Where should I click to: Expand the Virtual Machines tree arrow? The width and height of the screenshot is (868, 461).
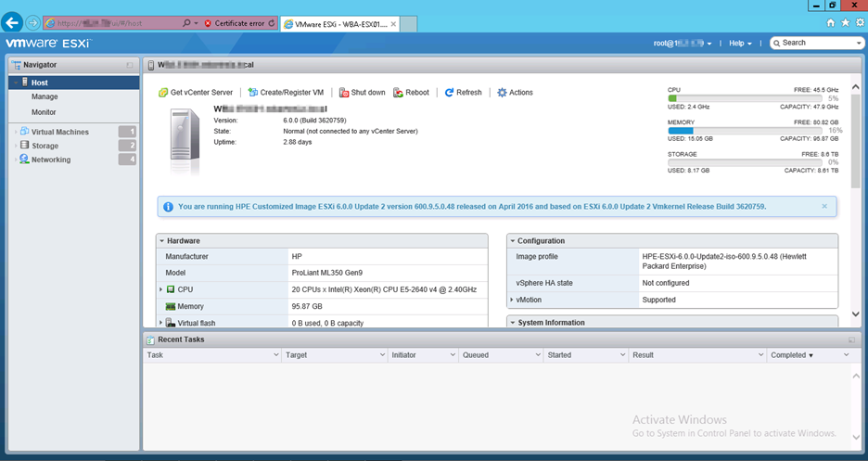point(16,132)
